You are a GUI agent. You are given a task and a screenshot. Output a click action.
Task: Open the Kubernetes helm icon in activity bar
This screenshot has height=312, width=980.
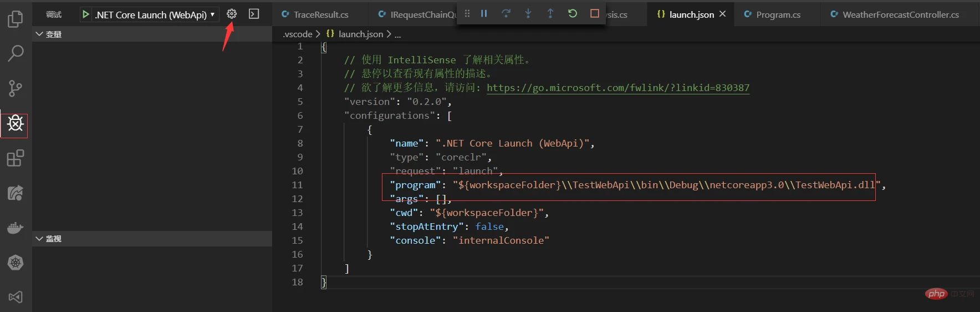click(x=15, y=263)
